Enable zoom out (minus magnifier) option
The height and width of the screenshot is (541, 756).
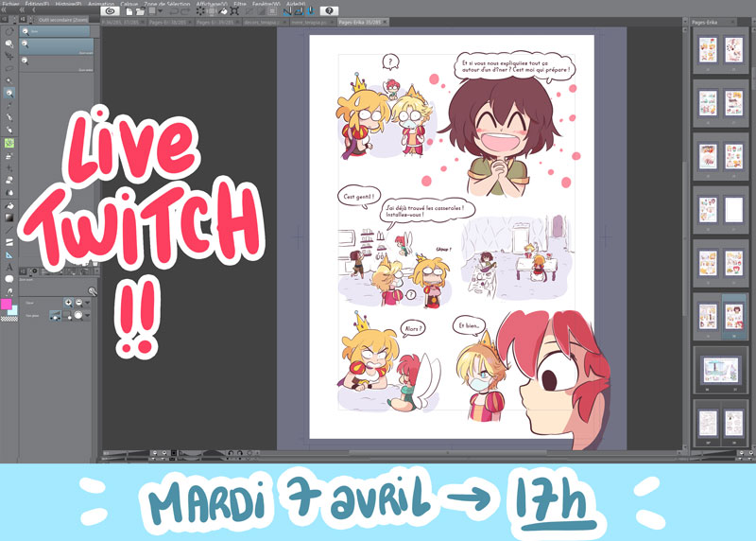pyautogui.click(x=78, y=303)
